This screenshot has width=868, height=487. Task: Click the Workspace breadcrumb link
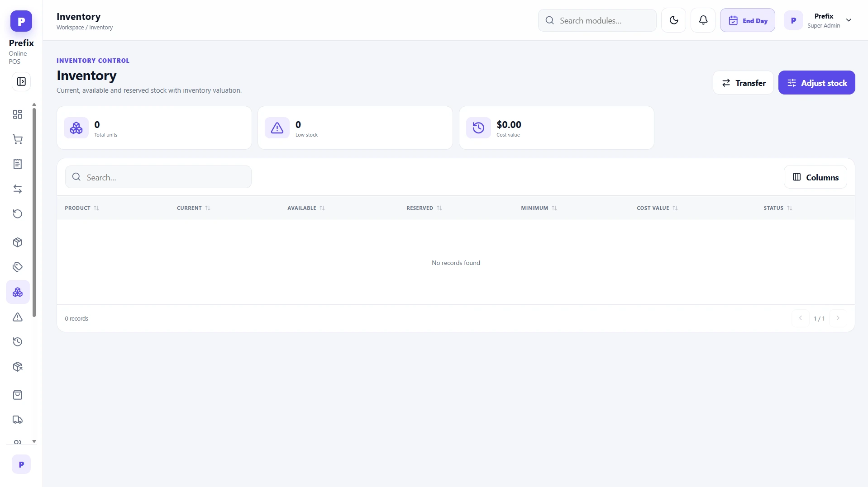click(x=70, y=28)
